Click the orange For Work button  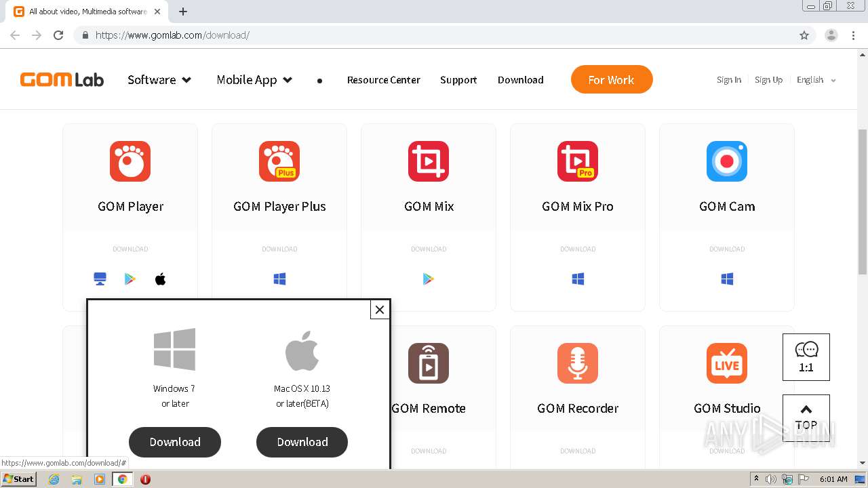point(612,79)
